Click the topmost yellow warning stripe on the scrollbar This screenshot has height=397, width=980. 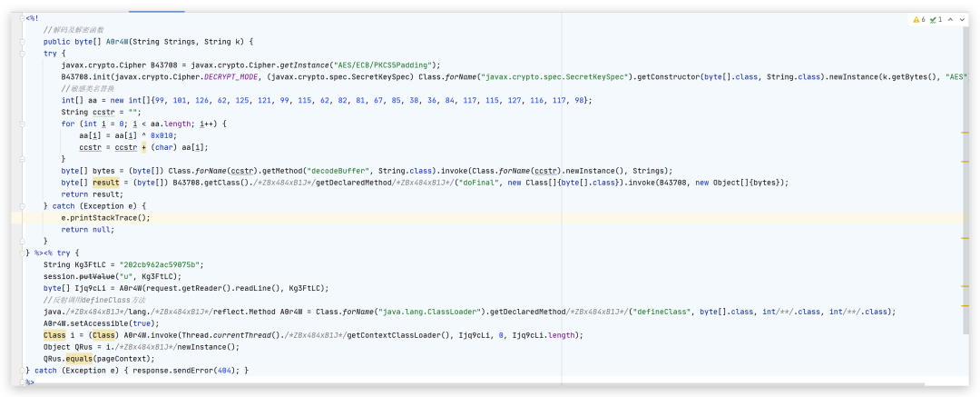point(965,132)
